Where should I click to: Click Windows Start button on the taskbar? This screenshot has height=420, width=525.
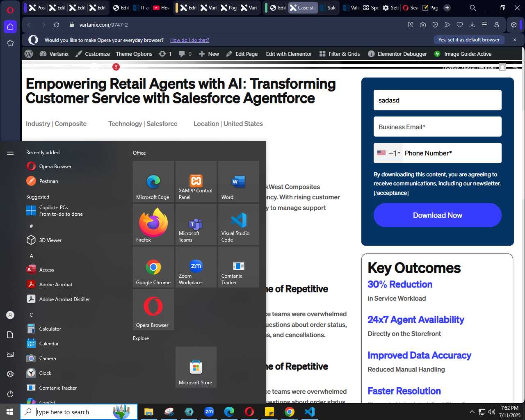(10, 412)
